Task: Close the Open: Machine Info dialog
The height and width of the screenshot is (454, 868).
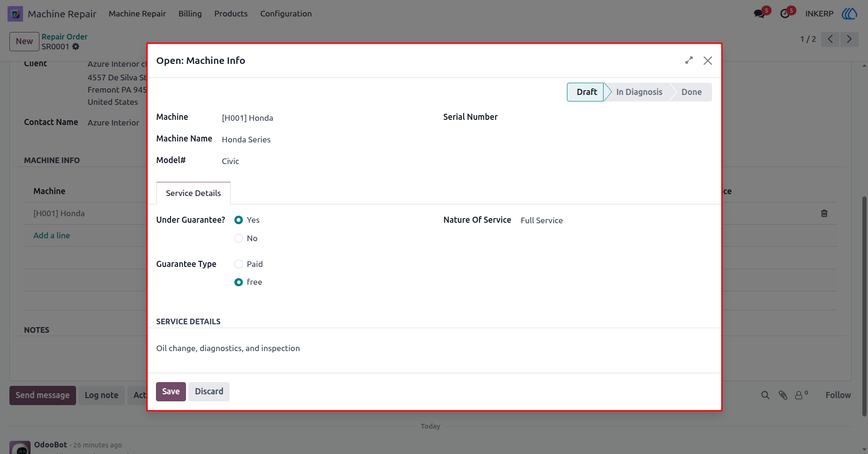Action: (708, 61)
